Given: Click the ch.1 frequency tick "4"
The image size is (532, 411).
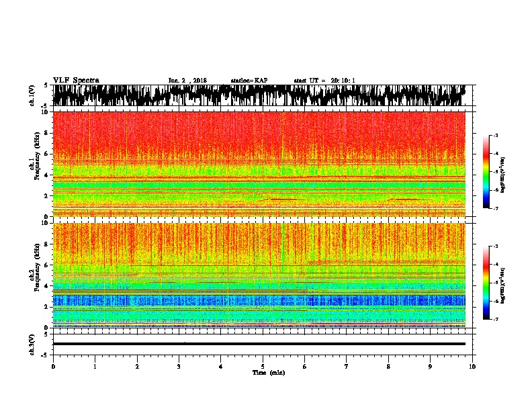Looking at the screenshot, I should tap(46, 175).
